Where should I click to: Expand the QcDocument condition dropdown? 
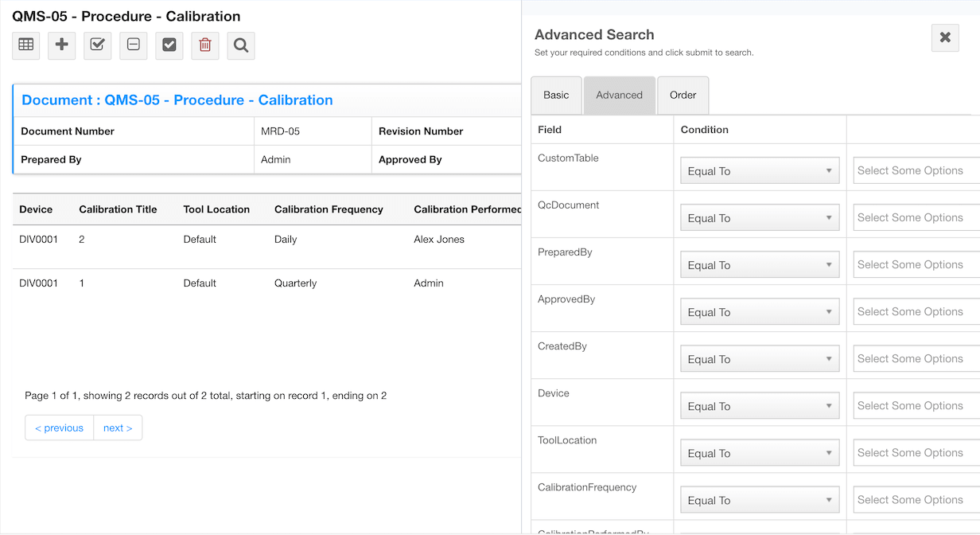coord(760,218)
